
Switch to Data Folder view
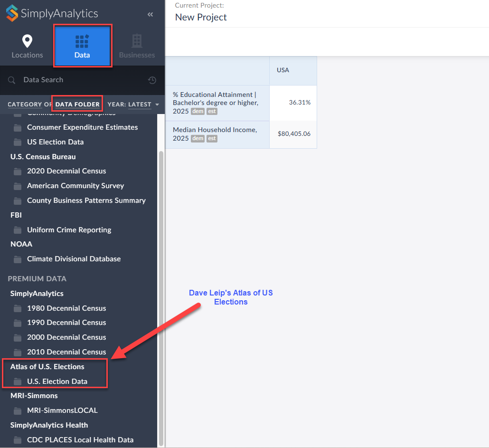click(77, 105)
